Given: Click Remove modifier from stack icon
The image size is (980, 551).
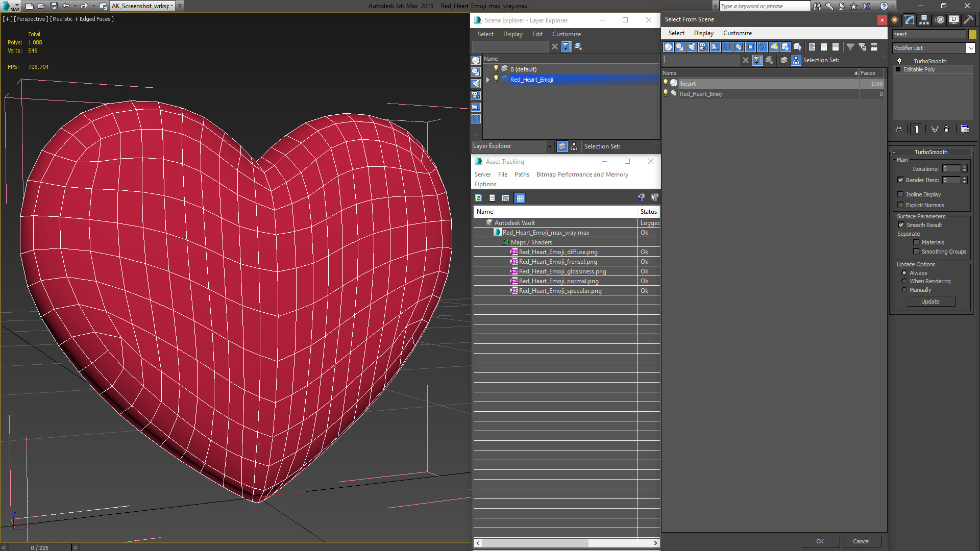Looking at the screenshot, I should (947, 129).
